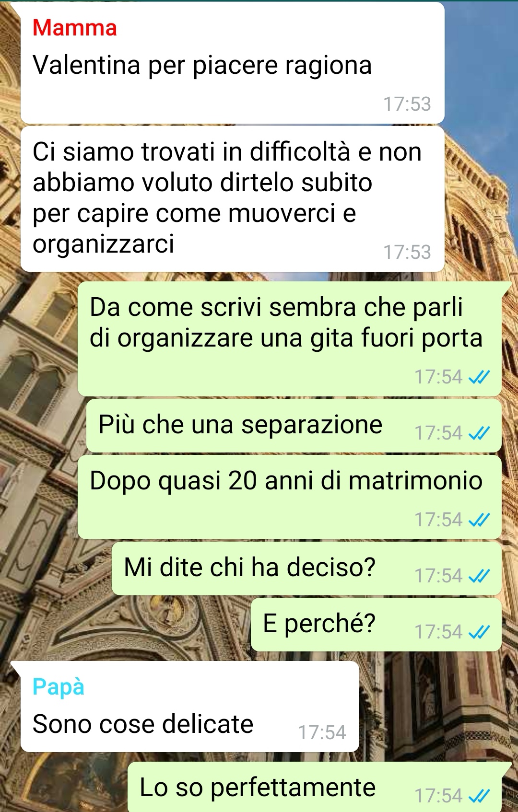Tap the read ticks on 'gita fuori porta' message

click(x=479, y=377)
